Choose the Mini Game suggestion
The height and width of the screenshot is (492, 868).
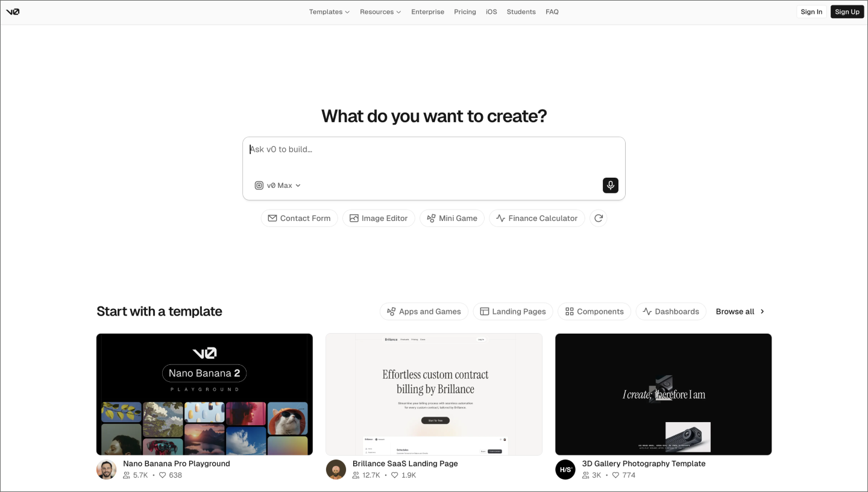[x=452, y=218]
